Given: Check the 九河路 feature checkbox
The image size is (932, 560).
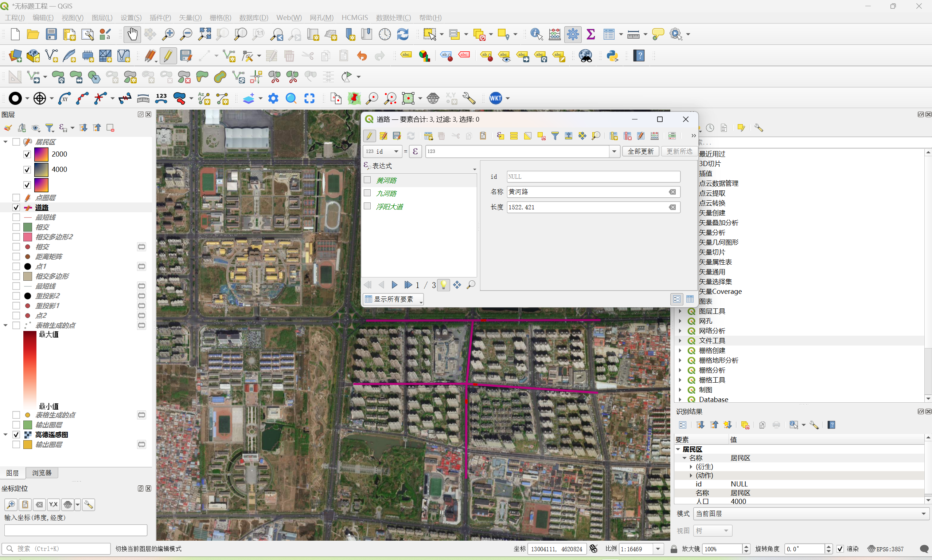Looking at the screenshot, I should pos(367,193).
